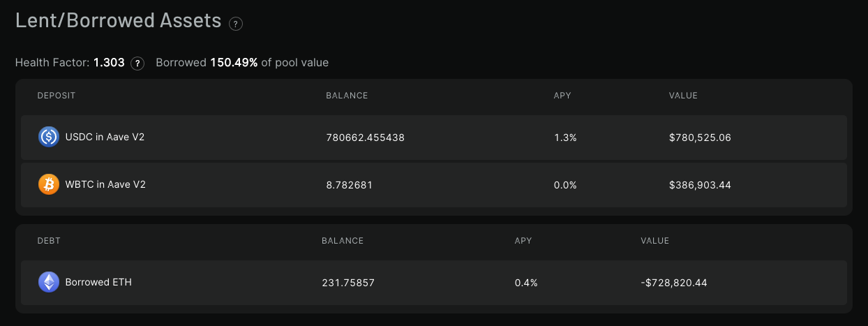868x326 pixels.
Task: Select the Borrowed ETH debt row
Action: coord(433,283)
